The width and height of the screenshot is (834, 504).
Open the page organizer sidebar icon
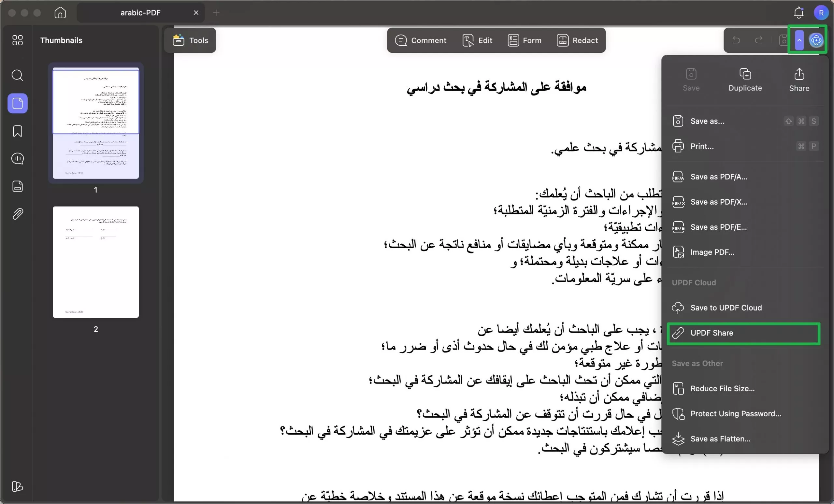17,186
